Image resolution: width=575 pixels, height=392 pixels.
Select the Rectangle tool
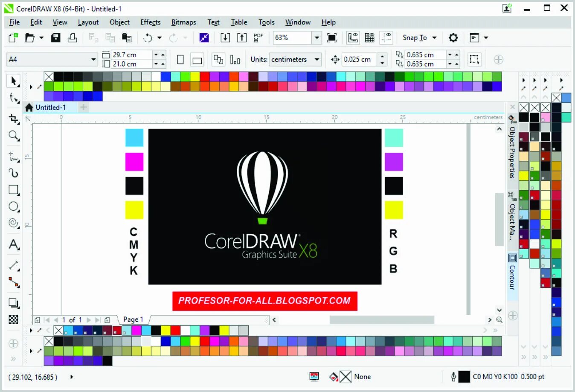(14, 190)
